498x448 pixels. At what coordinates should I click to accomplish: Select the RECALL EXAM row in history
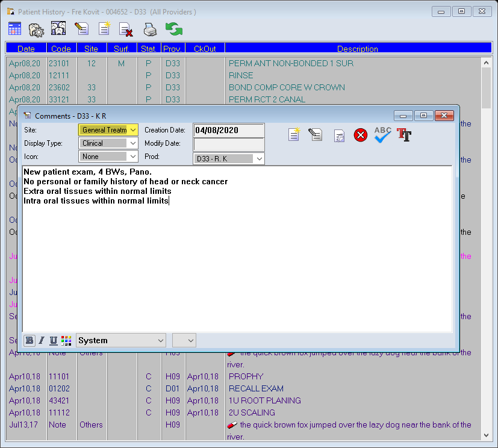click(256, 388)
